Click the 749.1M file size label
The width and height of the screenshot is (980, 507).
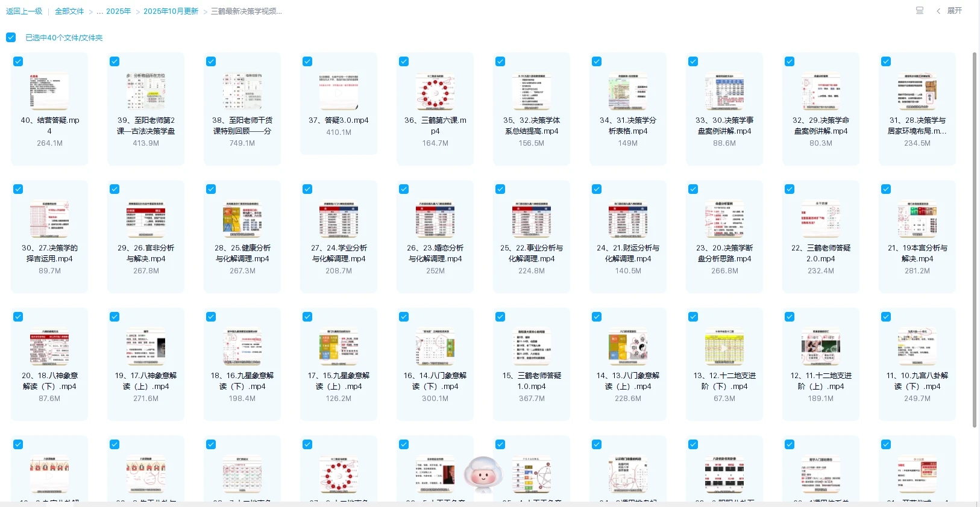click(242, 143)
